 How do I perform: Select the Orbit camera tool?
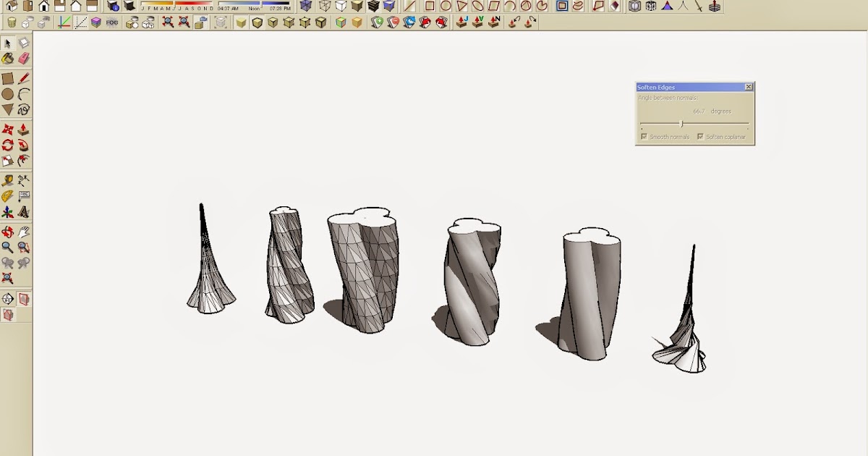[7, 232]
